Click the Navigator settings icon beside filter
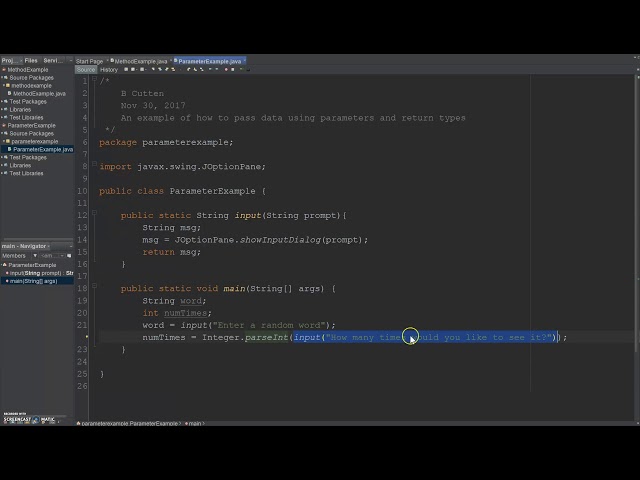Viewport: 640px width, 480px height. coord(69,256)
